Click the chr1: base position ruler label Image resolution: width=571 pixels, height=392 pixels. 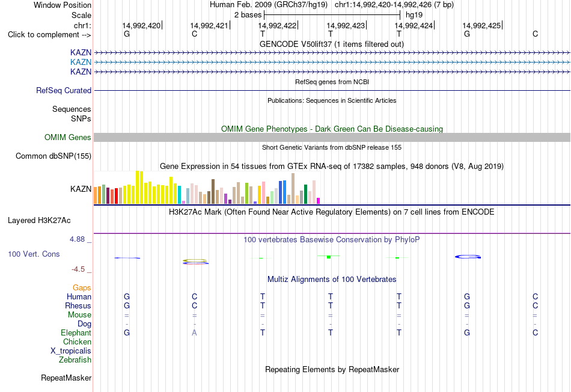[82, 25]
